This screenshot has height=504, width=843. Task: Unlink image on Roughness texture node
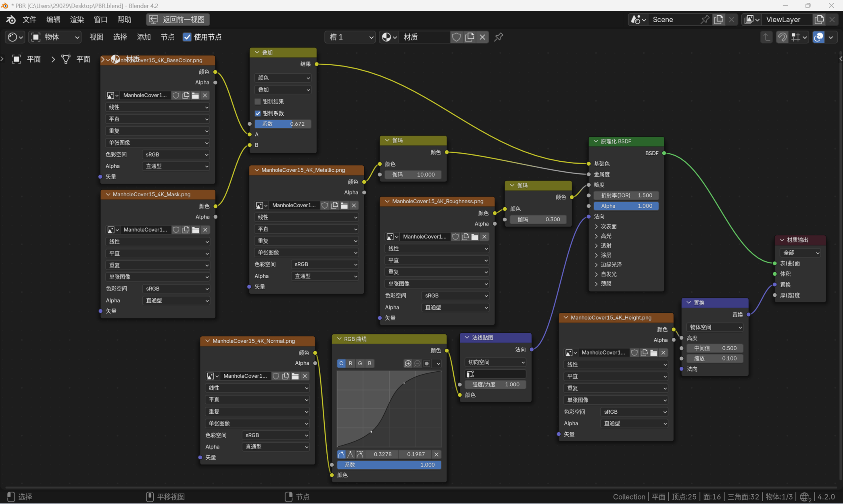pos(484,237)
